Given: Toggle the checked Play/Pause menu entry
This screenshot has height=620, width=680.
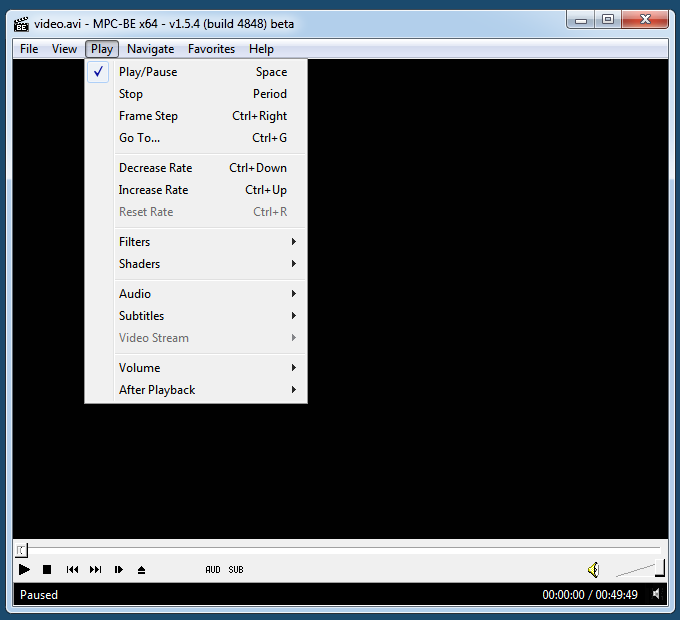Looking at the screenshot, I should coord(196,72).
